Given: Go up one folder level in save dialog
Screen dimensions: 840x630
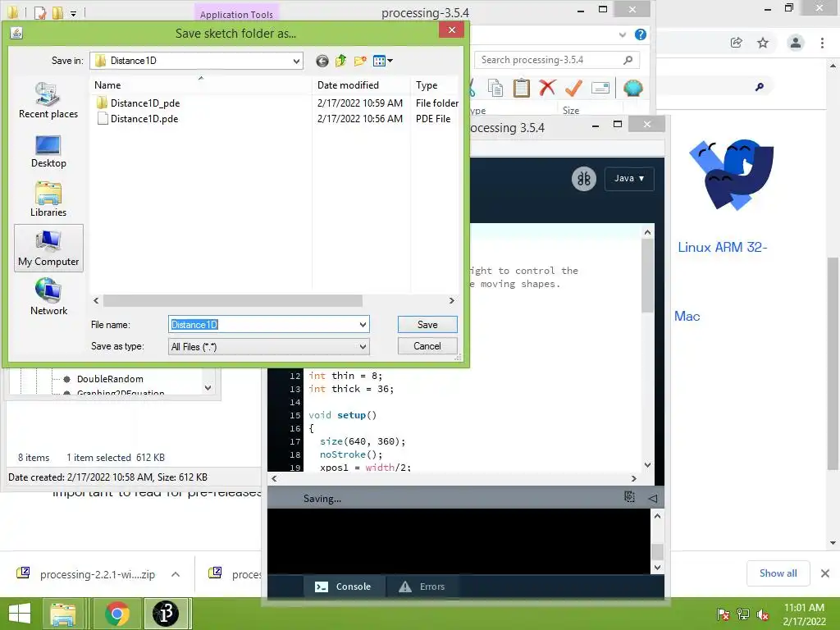Looking at the screenshot, I should [x=340, y=61].
